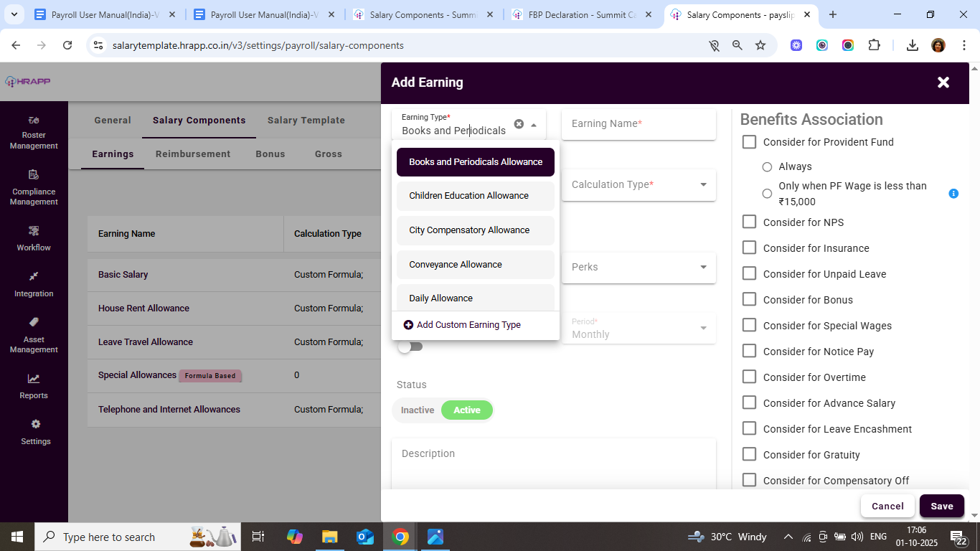
Task: Open Asset Management in the sidebar
Action: (34, 323)
